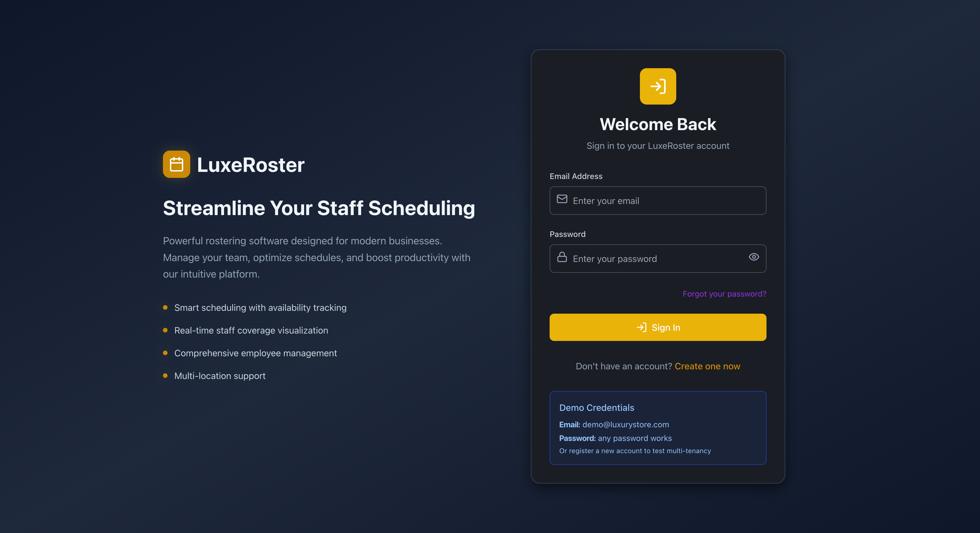Image resolution: width=980 pixels, height=533 pixels.
Task: Click the Enter your email input field
Action: 658,201
